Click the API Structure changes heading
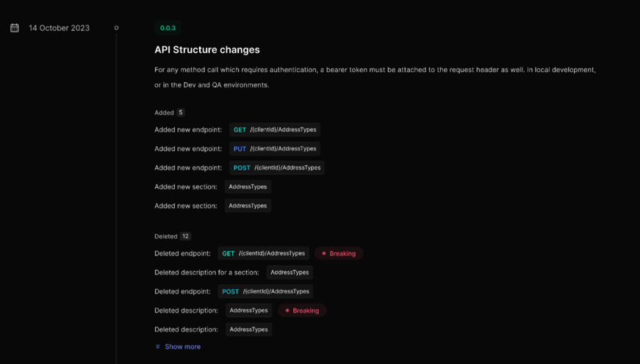The width and height of the screenshot is (640, 364). [x=207, y=50]
